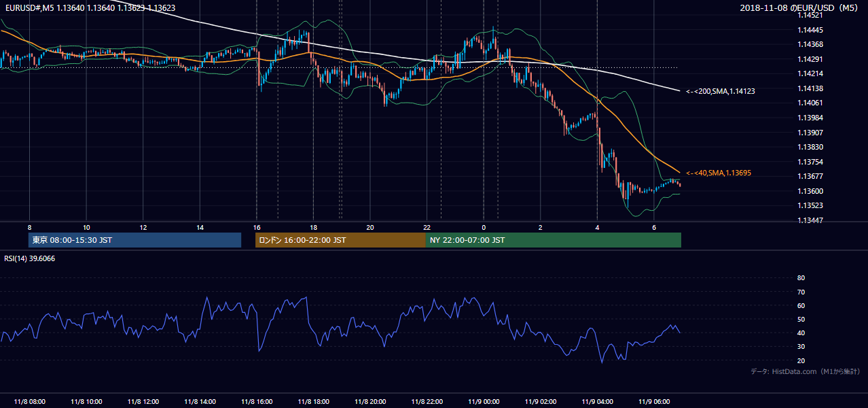Click price axis value 1.13523
This screenshot has height=408, width=868.
[810, 205]
